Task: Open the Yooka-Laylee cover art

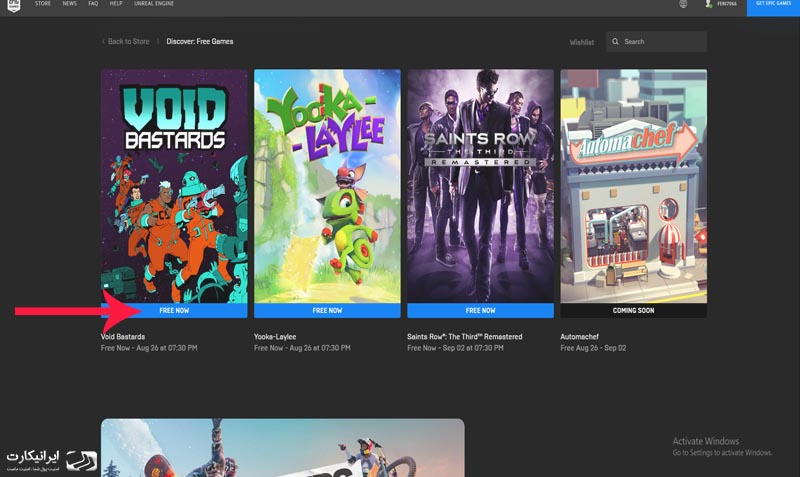Action: pos(327,186)
